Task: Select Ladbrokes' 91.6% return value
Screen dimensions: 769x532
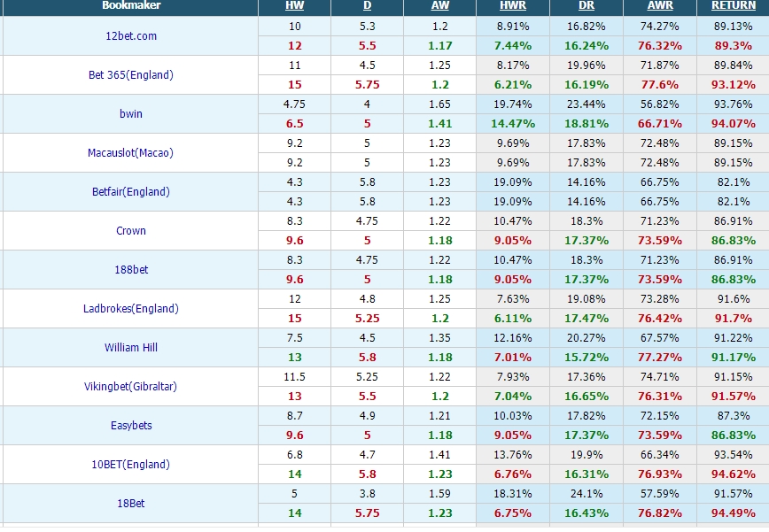Action: tap(734, 299)
